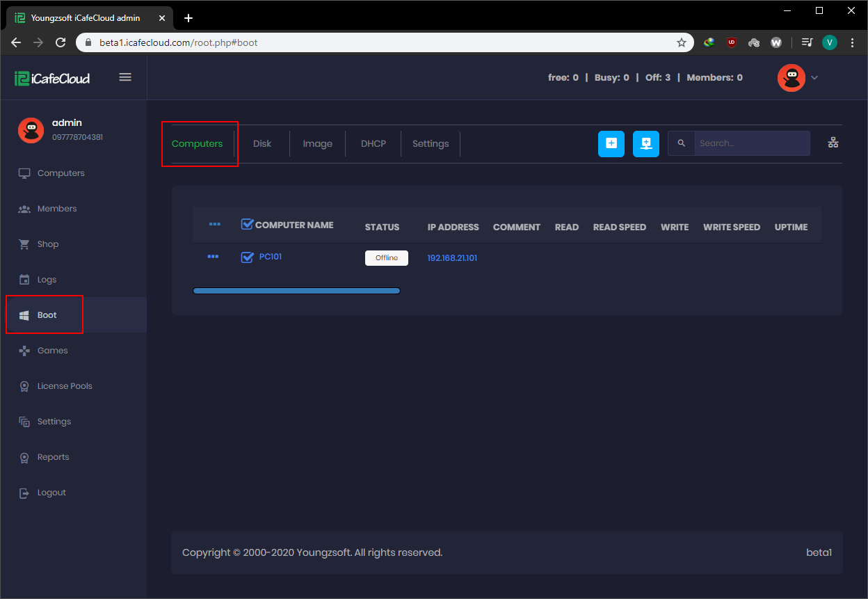Toggle the select-all Computer Name checkbox
868x599 pixels.
point(247,224)
